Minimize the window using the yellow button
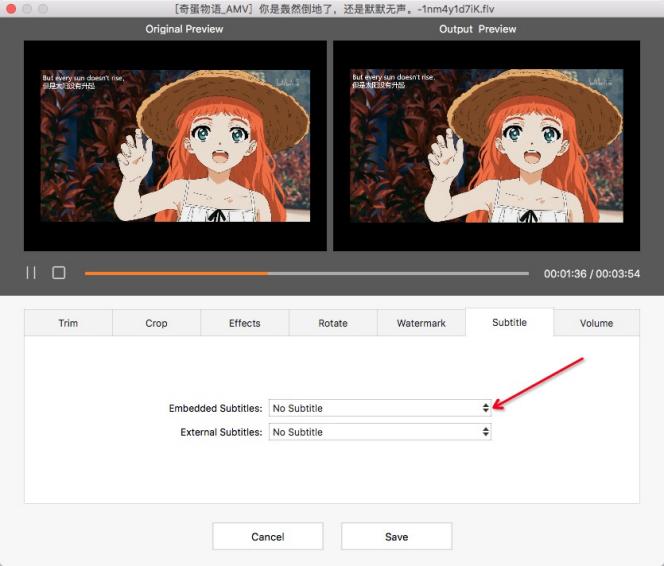 pos(27,9)
